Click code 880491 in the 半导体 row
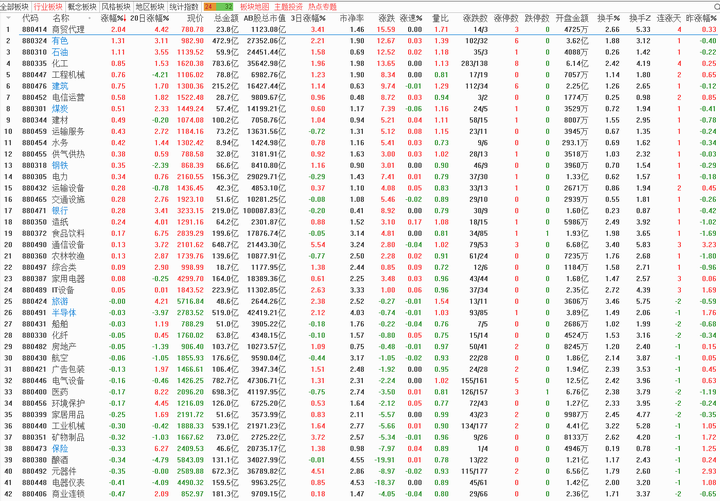The width and height of the screenshot is (720, 501). pyautogui.click(x=34, y=313)
